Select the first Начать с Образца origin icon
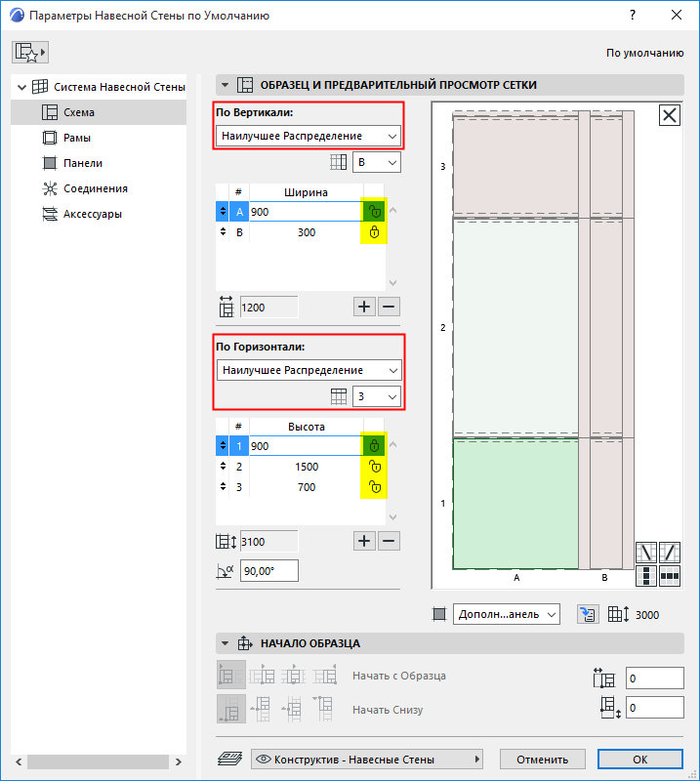The width and height of the screenshot is (700, 781). click(231, 675)
